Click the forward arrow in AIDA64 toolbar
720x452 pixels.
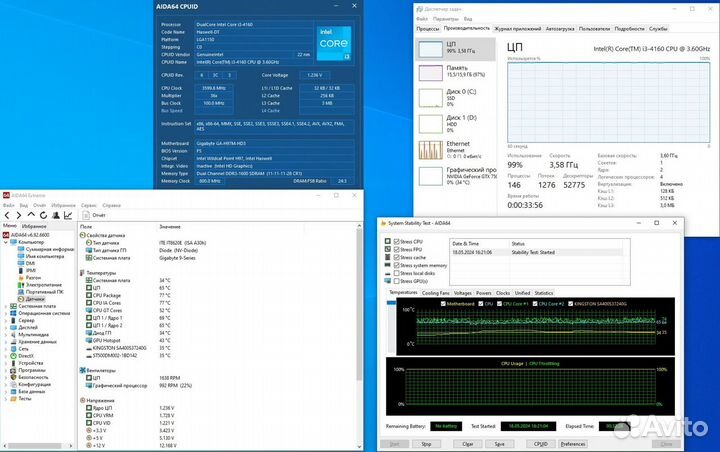click(x=17, y=215)
